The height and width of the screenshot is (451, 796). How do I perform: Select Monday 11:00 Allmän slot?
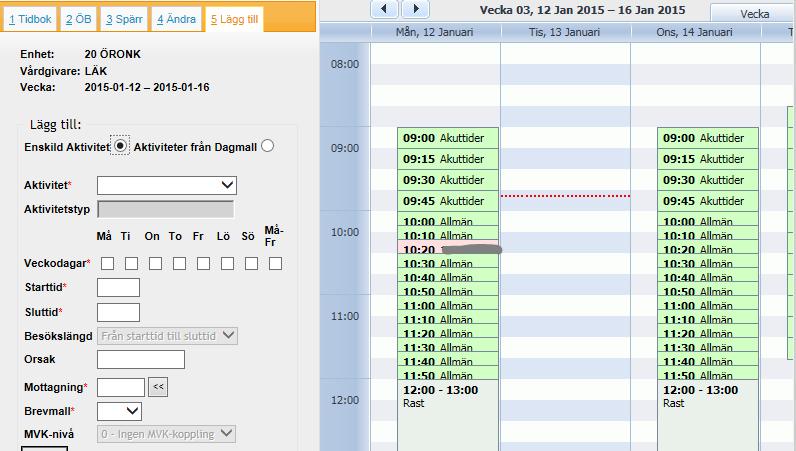pyautogui.click(x=448, y=303)
